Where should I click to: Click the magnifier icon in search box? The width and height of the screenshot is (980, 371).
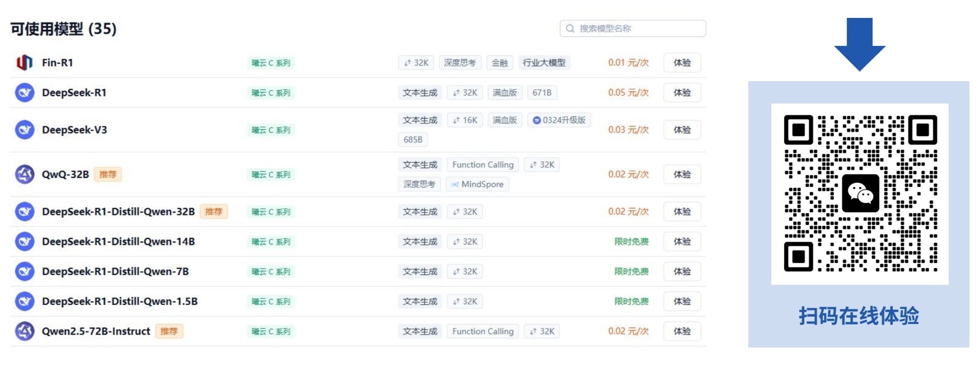point(570,29)
